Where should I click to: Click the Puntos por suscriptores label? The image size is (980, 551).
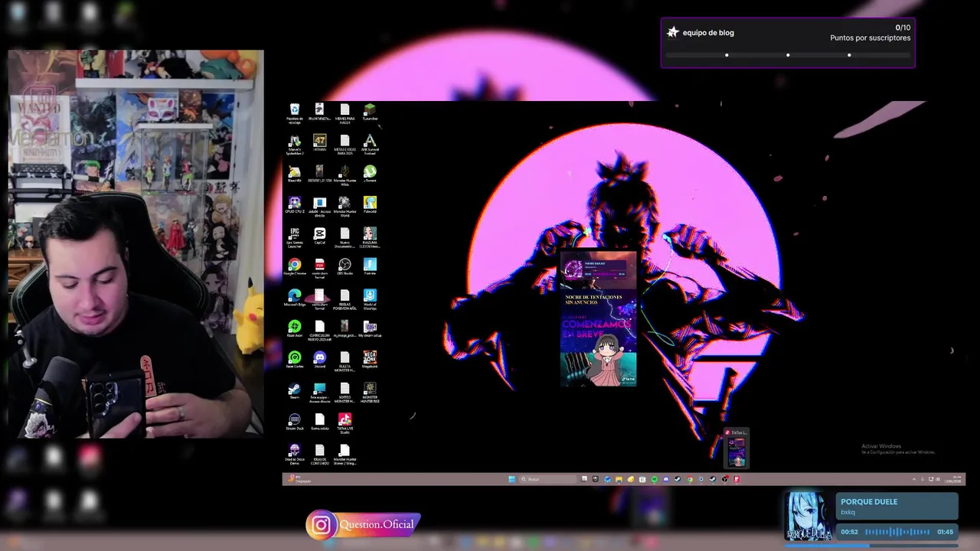coord(871,38)
